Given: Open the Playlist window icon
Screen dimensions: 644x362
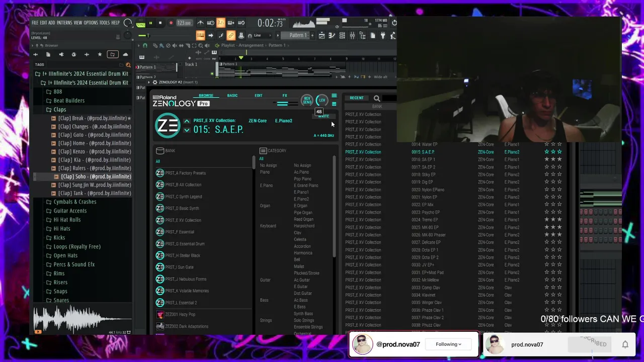Looking at the screenshot, I should click(x=322, y=35).
